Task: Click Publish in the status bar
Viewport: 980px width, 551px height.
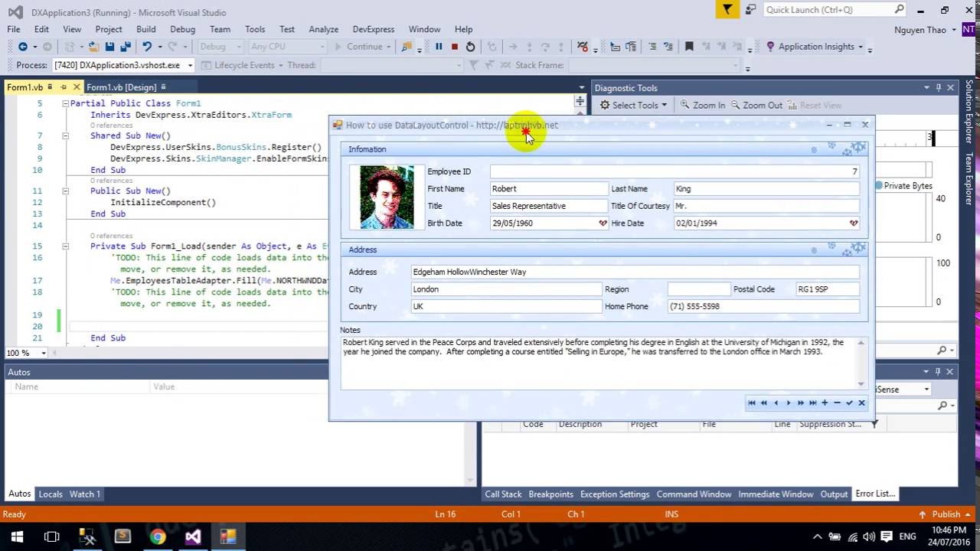Action: (946, 514)
